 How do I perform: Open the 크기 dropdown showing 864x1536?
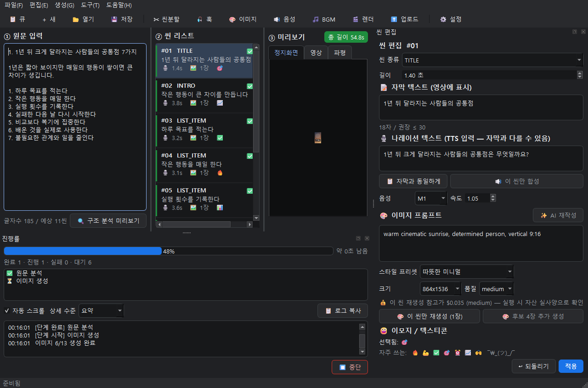[441, 289]
